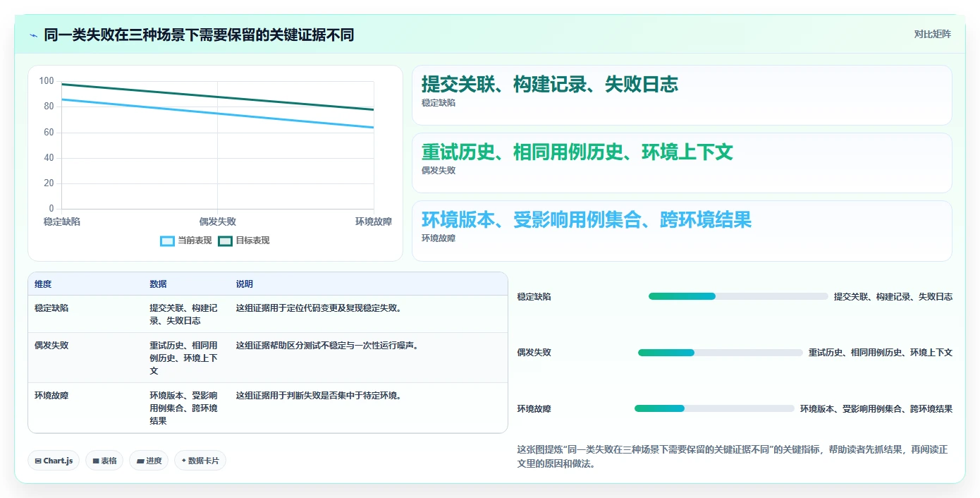Image resolution: width=980 pixels, height=498 pixels.
Task: Click the text 这组证据用于判断失败是否集中于特定环境。
Action: coord(320,396)
